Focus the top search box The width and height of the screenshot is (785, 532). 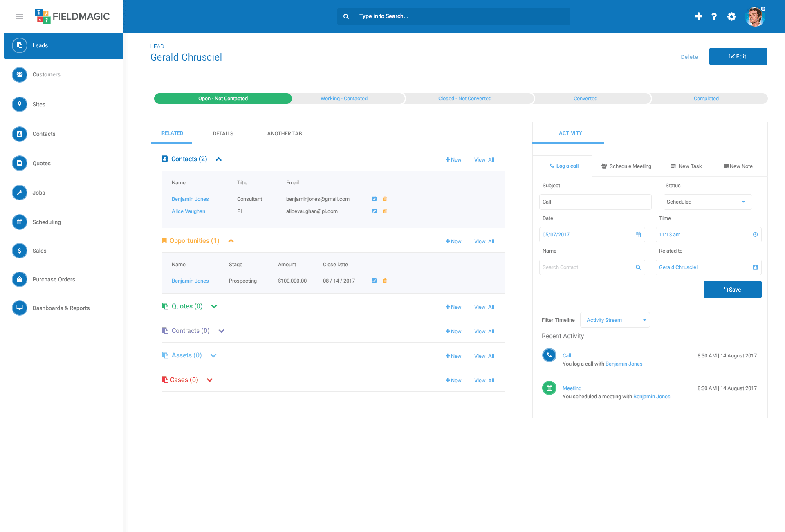(454, 16)
